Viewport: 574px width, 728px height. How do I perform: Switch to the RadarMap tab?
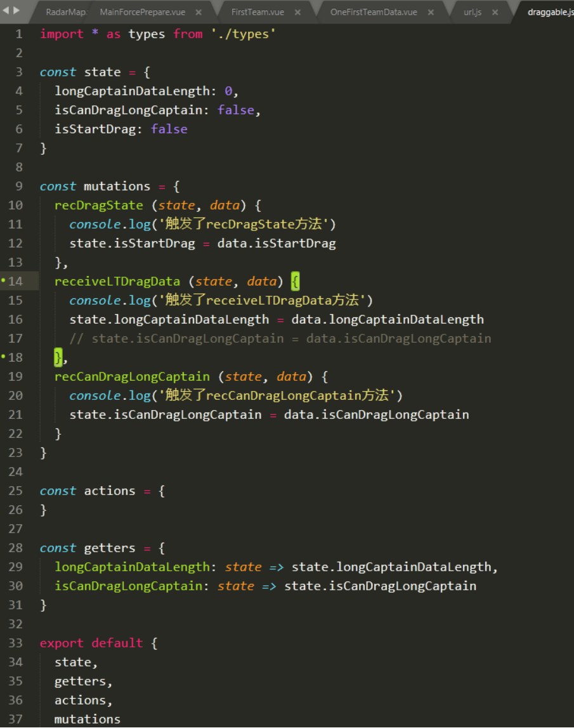[66, 12]
